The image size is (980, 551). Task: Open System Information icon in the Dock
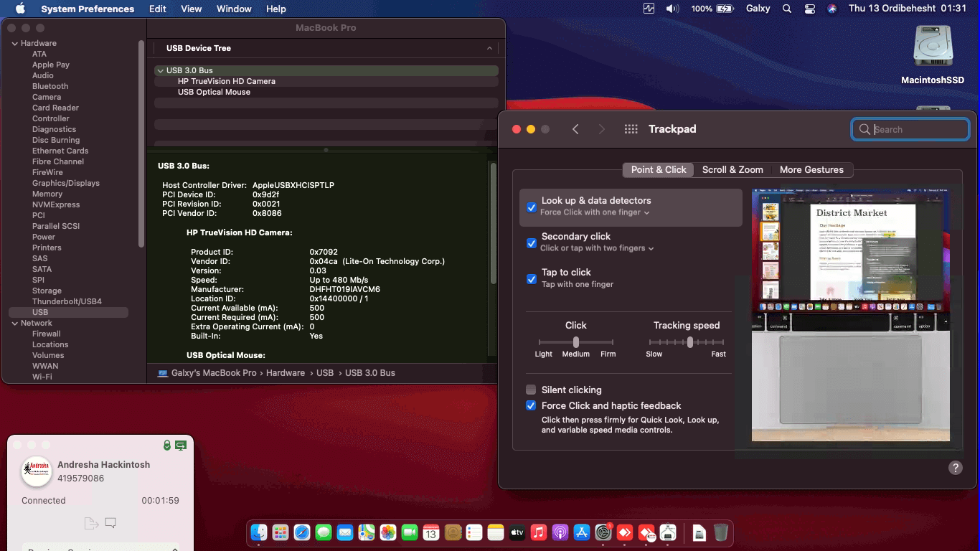(x=668, y=532)
